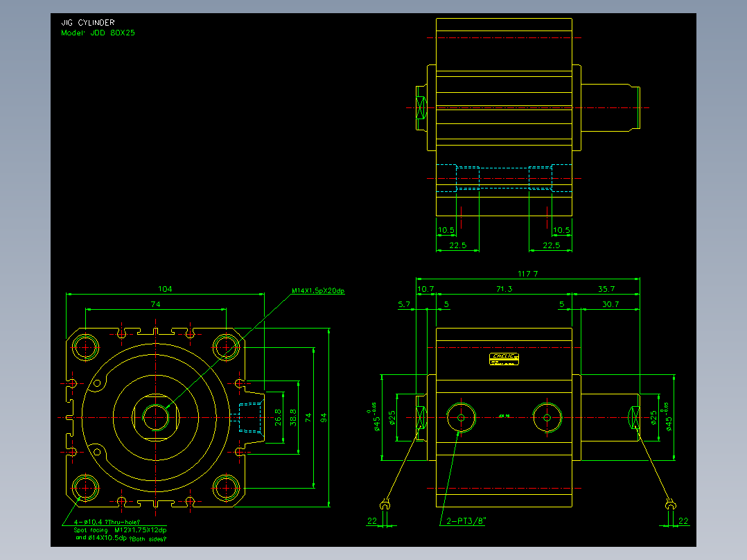Click the 'Spot facing M12X1.75X12dp' note
The width and height of the screenshot is (747, 560).
[x=120, y=530]
